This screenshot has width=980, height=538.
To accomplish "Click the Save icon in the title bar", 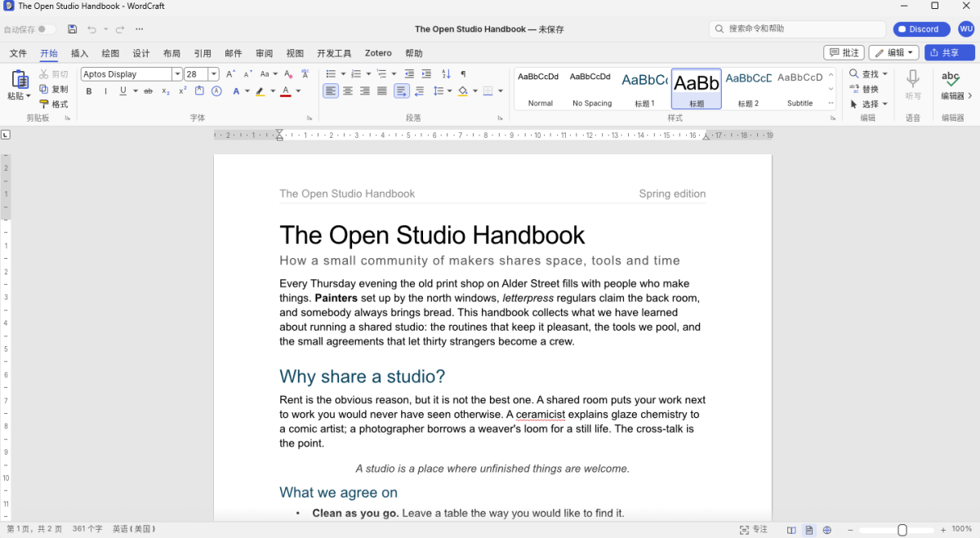I will (x=72, y=29).
